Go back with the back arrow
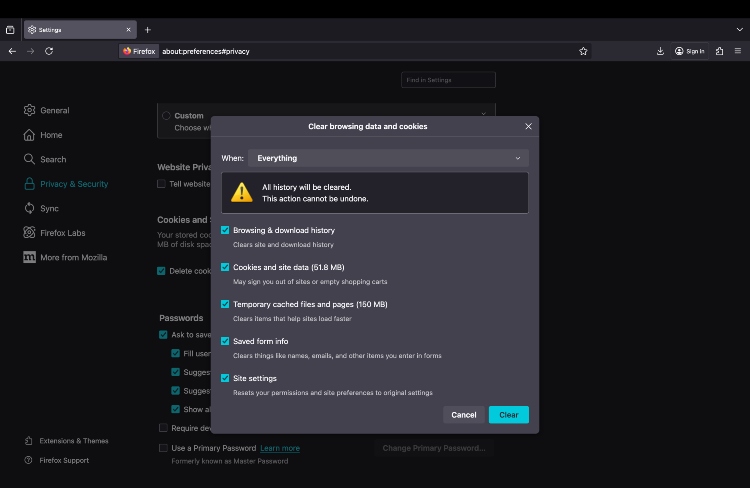Viewport: 750px width, 488px height. click(x=12, y=51)
